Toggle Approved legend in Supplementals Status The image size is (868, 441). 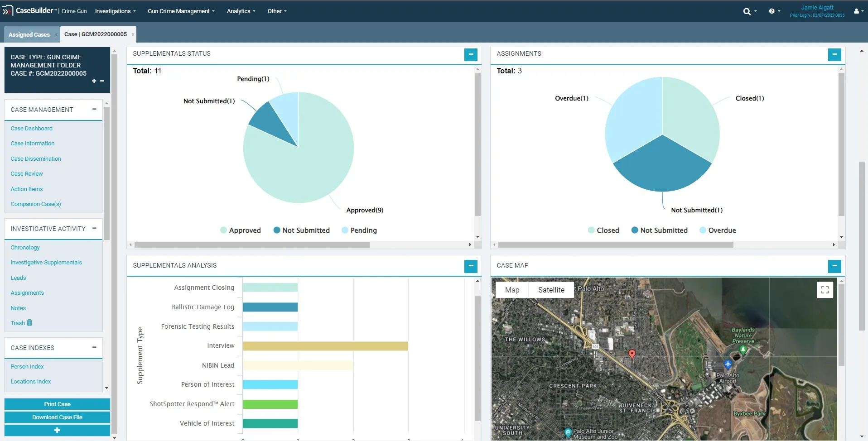pyautogui.click(x=241, y=230)
